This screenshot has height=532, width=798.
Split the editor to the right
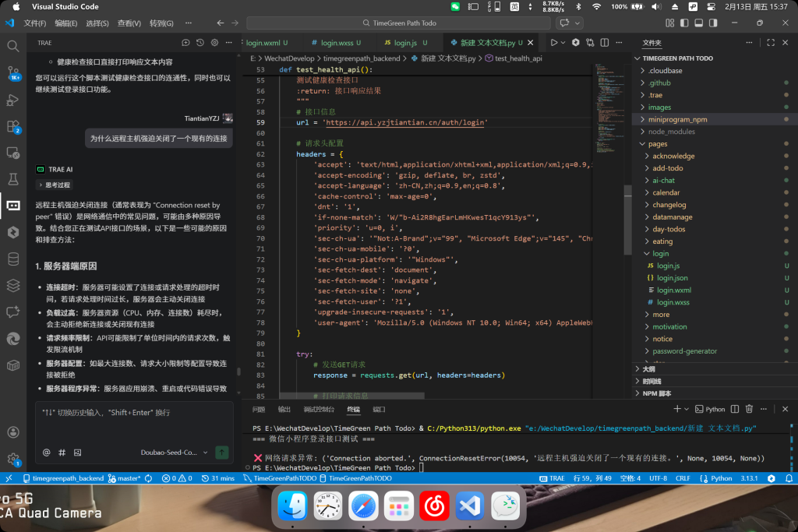603,43
